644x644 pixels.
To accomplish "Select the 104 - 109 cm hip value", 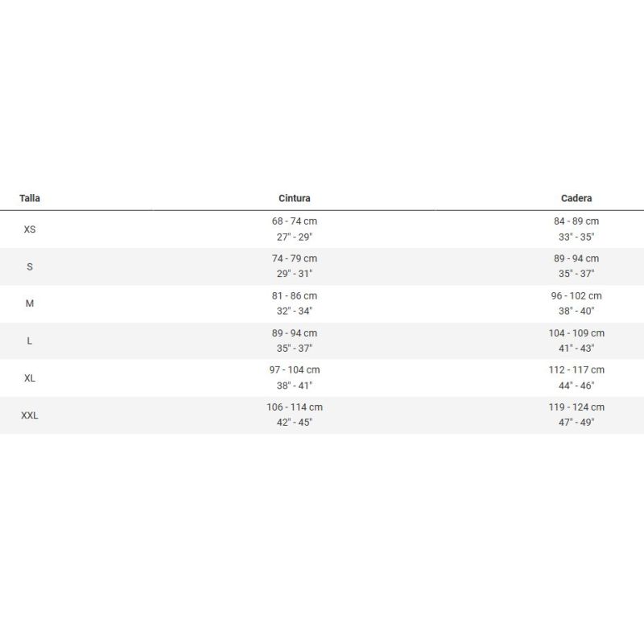I will point(576,333).
